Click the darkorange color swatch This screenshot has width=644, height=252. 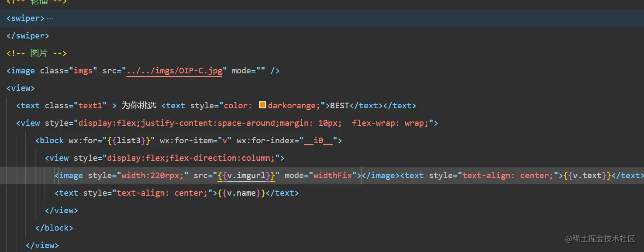[262, 105]
